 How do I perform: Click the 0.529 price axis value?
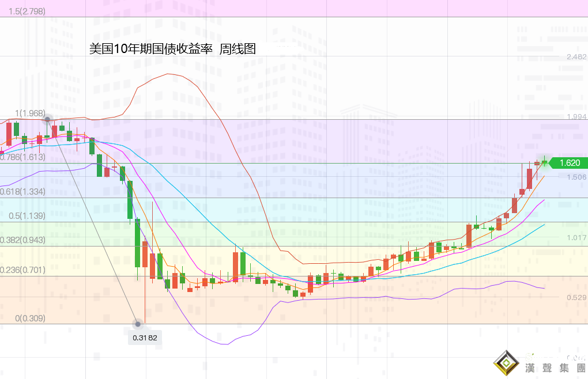[x=576, y=297]
